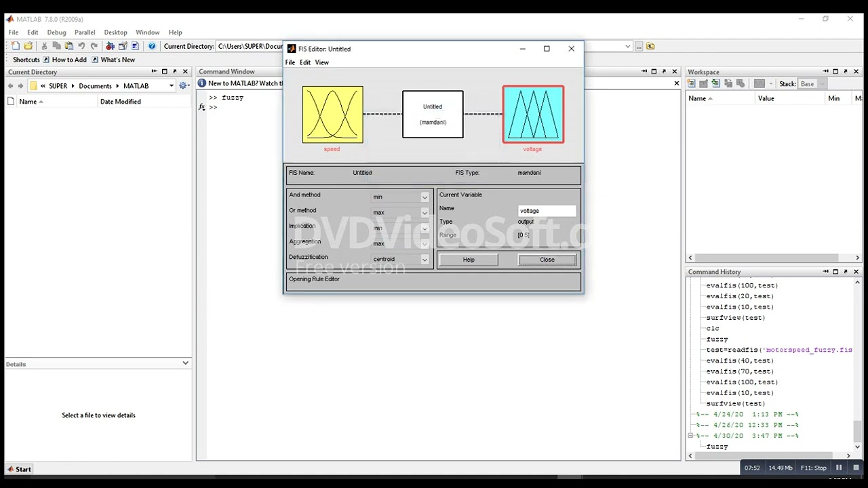Collapse the Details panel chevron

185,363
